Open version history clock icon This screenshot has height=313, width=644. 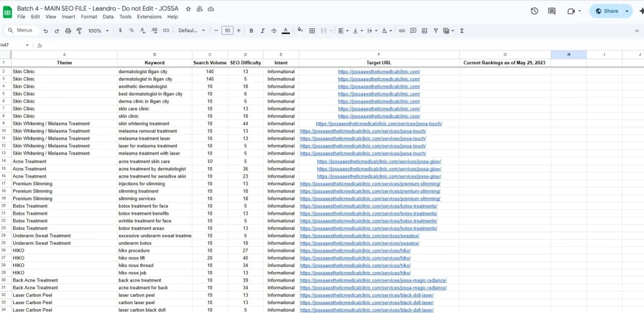click(535, 11)
